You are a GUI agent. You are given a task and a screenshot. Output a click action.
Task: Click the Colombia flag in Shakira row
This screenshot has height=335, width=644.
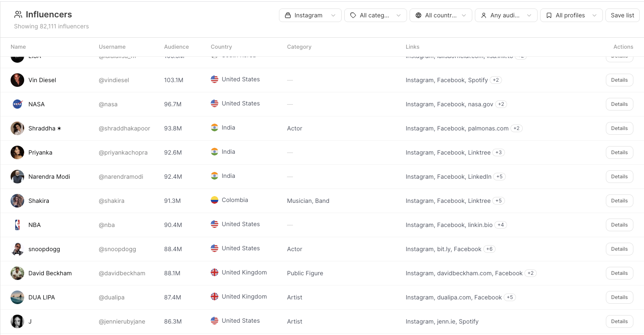point(215,200)
